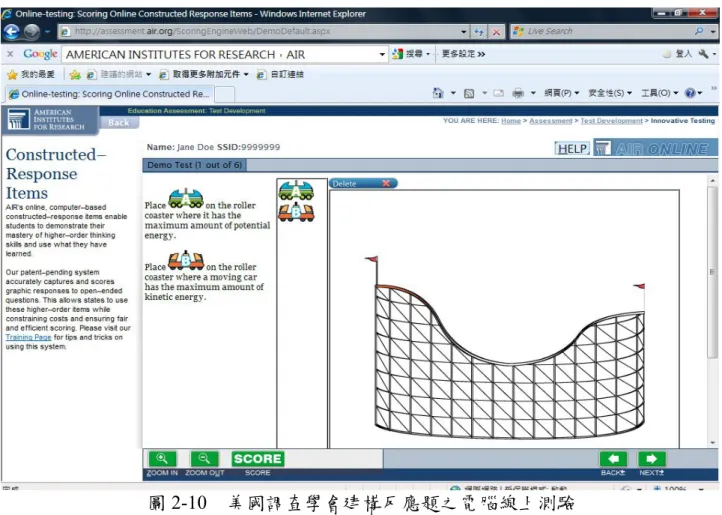Viewport: 722px width, 515px height.
Task: Click the page scrollbar down arrow
Action: (713, 443)
